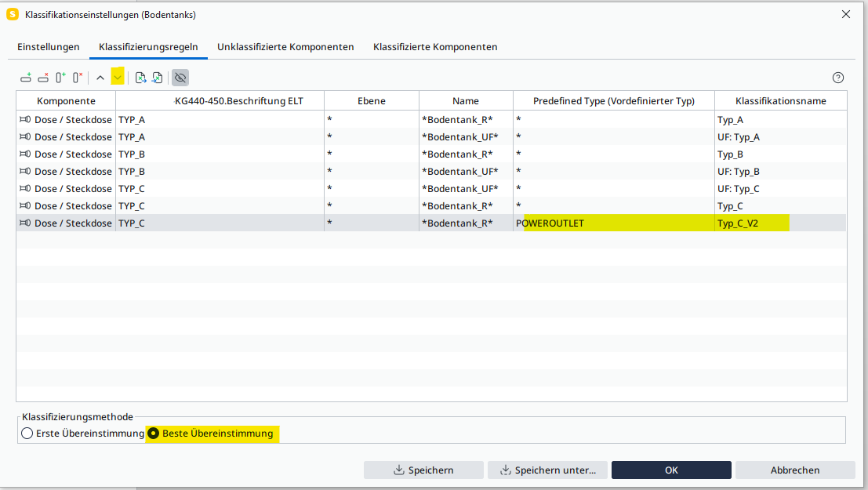This screenshot has height=490, width=868.
Task: Click the export to Excel icon
Action: [x=140, y=78]
